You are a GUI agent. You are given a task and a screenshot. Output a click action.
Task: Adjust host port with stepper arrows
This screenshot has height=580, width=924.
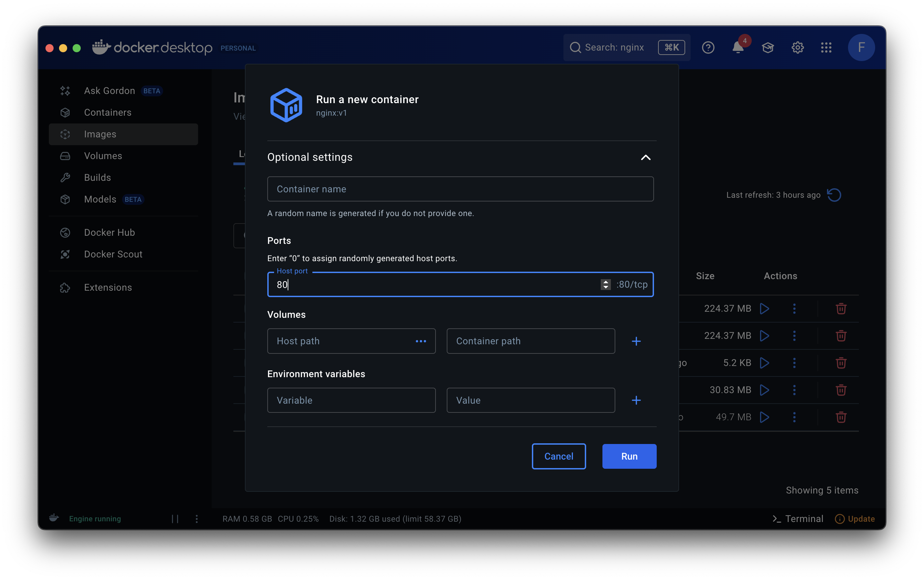coord(605,284)
